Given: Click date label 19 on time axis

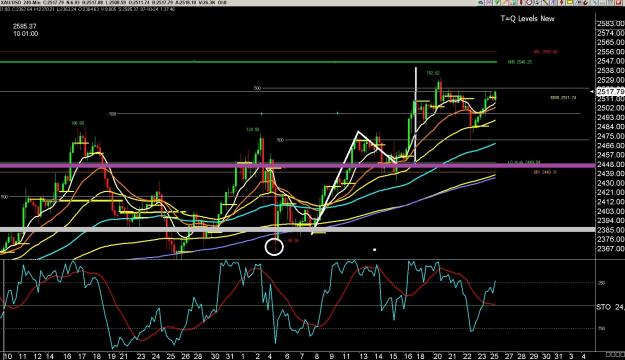Looking at the screenshot, I should point(112,356).
